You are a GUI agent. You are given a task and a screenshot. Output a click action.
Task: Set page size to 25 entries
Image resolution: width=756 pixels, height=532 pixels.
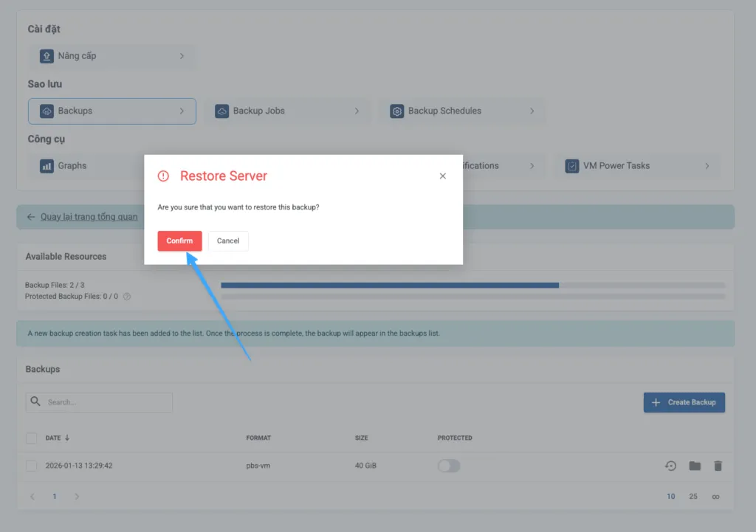click(x=693, y=497)
